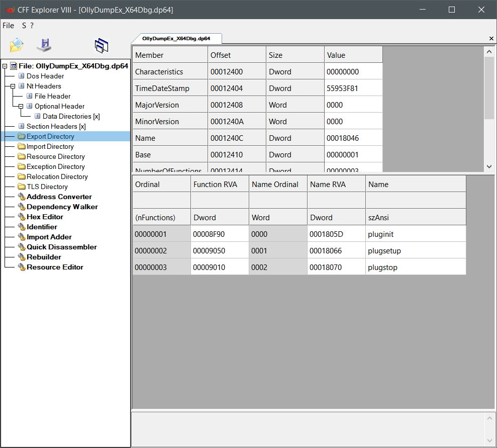This screenshot has width=497, height=448.
Task: Click the cascading windows toolbar icon
Action: pos(102,46)
